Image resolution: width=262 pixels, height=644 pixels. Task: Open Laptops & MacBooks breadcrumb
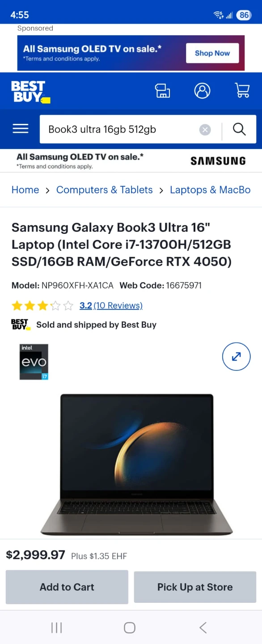pos(210,190)
